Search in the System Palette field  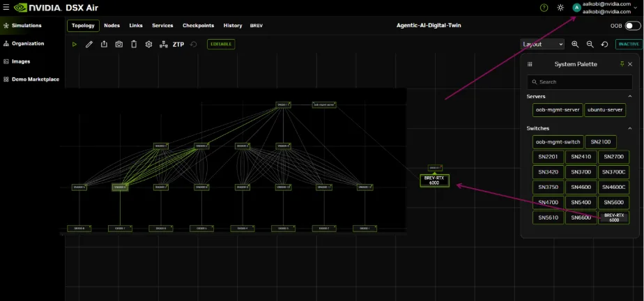579,82
